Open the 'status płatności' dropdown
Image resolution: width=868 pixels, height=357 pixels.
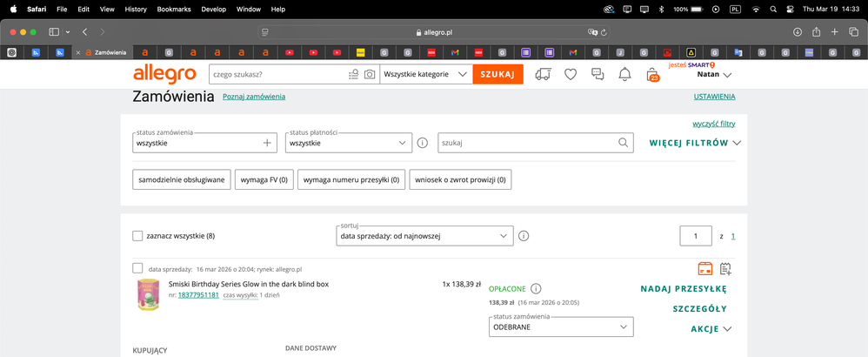[x=348, y=143]
